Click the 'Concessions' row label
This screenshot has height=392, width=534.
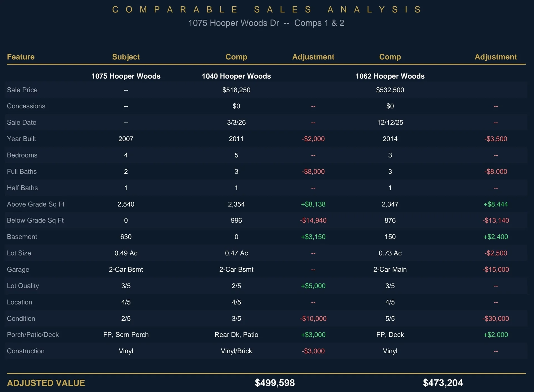coord(26,106)
